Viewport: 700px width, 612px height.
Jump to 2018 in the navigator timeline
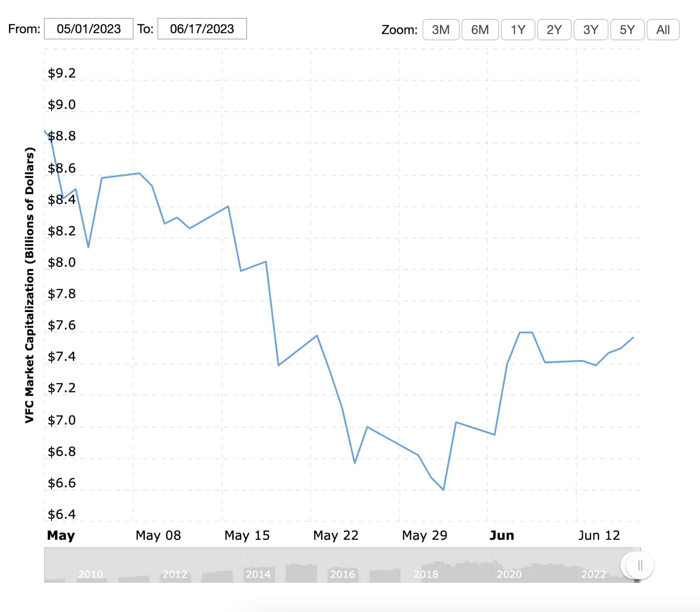click(426, 574)
